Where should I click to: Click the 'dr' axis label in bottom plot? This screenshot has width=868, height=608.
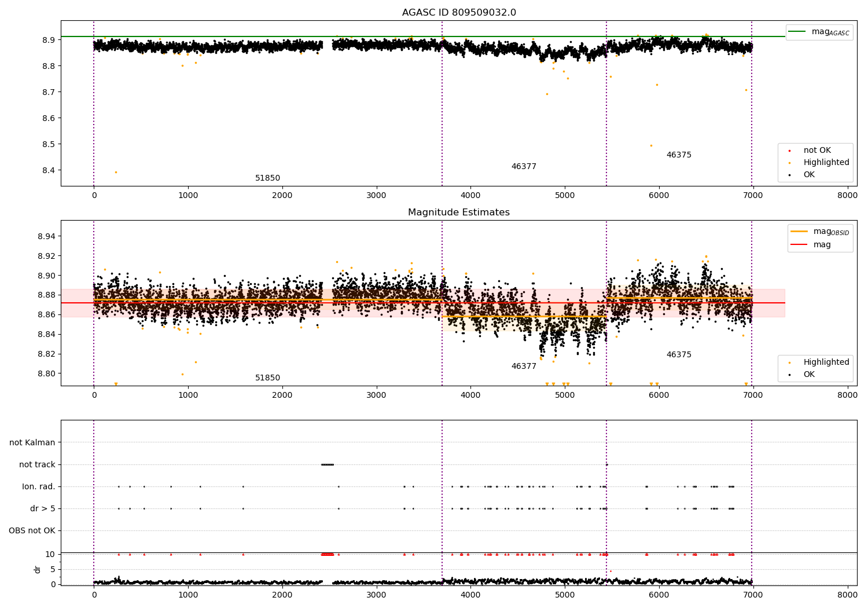pos(38,570)
